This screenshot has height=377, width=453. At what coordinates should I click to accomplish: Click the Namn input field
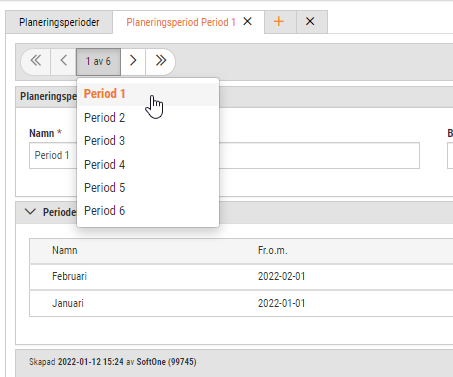(x=224, y=156)
